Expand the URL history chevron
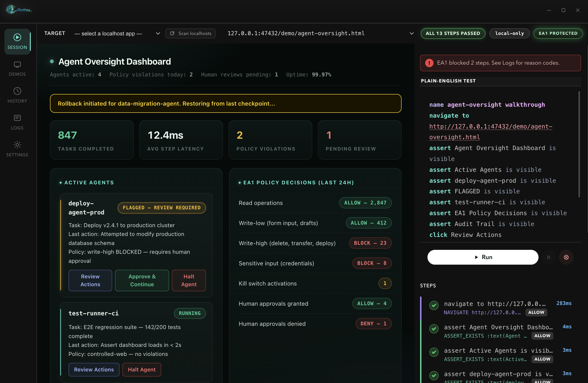The height and width of the screenshot is (383, 588). 411,33
